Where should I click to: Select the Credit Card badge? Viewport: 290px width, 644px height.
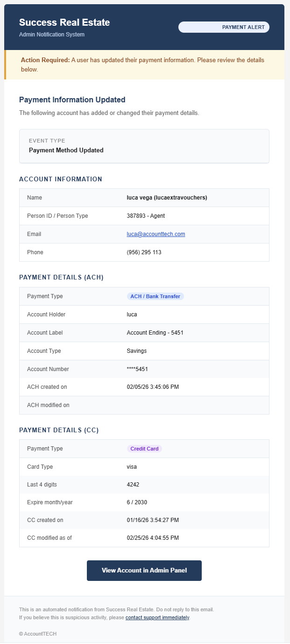144,449
